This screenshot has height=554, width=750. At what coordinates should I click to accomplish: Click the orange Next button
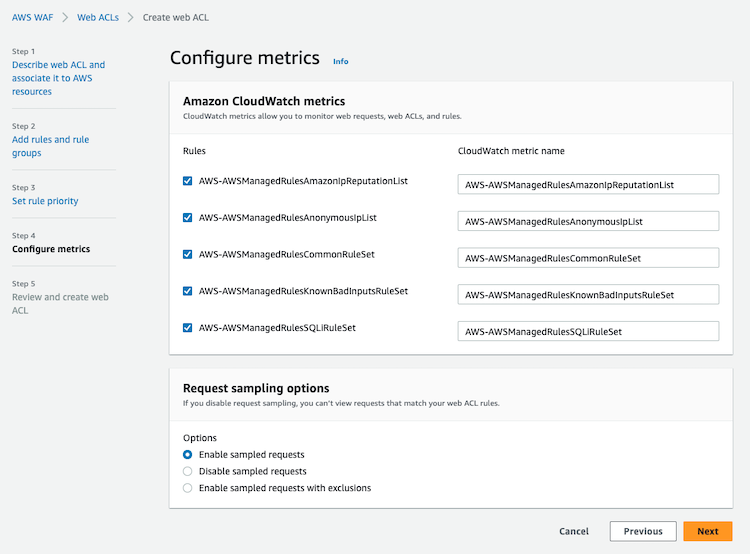(x=707, y=531)
